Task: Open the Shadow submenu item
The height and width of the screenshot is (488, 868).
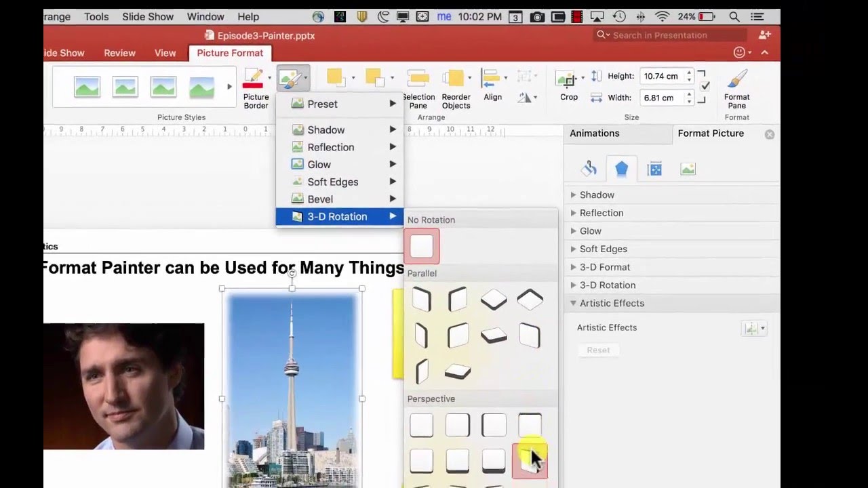Action: pyautogui.click(x=339, y=129)
